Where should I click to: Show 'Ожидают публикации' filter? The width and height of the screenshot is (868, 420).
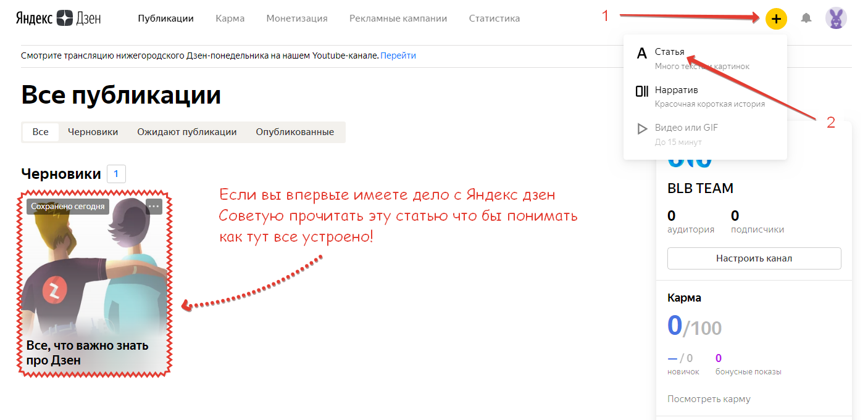pyautogui.click(x=186, y=132)
